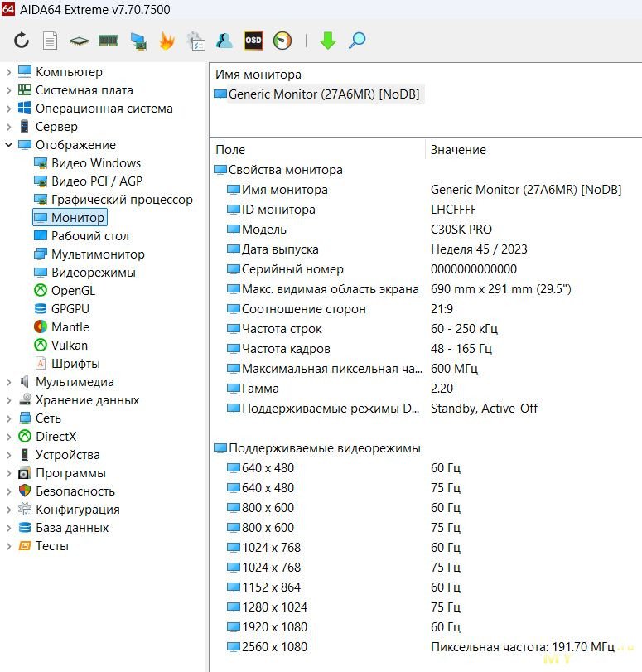Image resolution: width=642 pixels, height=672 pixels.
Task: Open the memory module toolbar icon
Action: pos(108,41)
